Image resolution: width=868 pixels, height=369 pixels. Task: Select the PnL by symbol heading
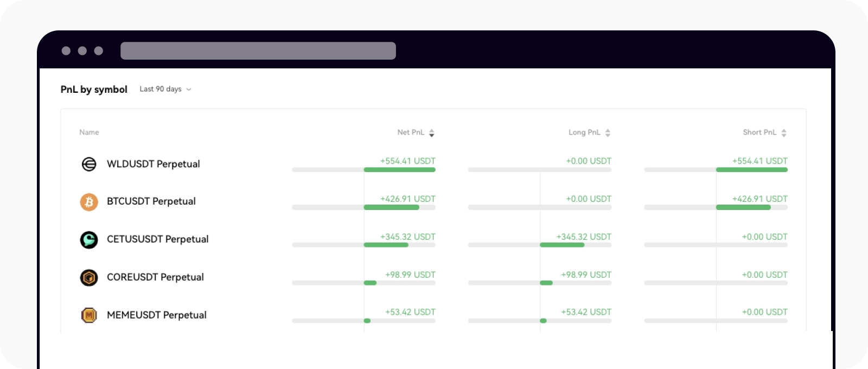94,89
